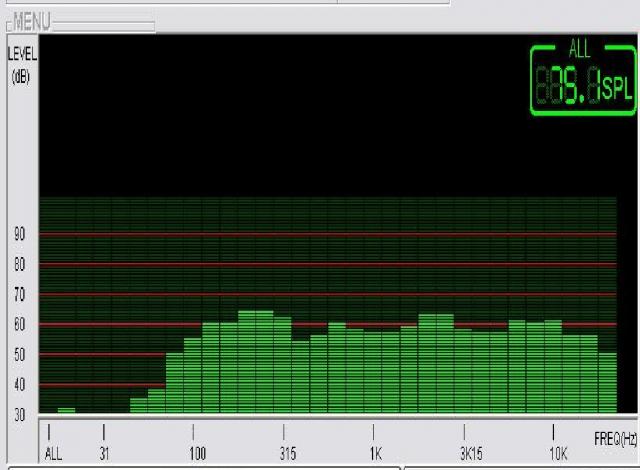This screenshot has height=470, width=640.
Task: Click the 60 dB level label
Action: [x=19, y=325]
